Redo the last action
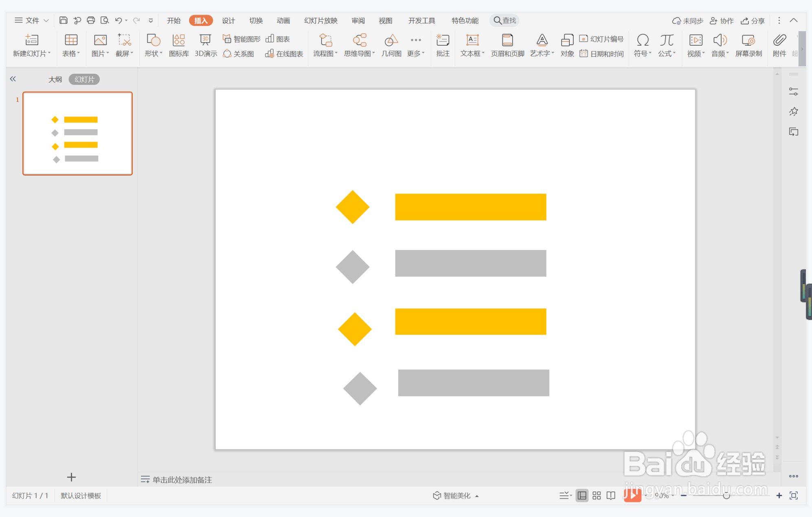The image size is (812, 517). tap(136, 20)
